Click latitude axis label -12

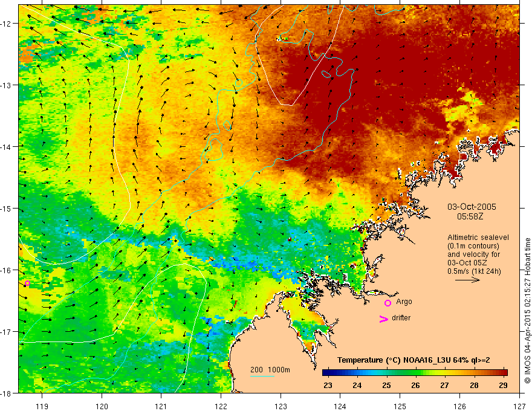7,24
